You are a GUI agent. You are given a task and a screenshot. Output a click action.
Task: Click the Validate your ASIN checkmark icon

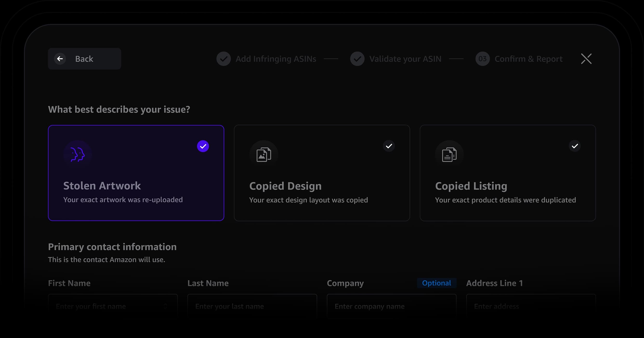(x=357, y=59)
